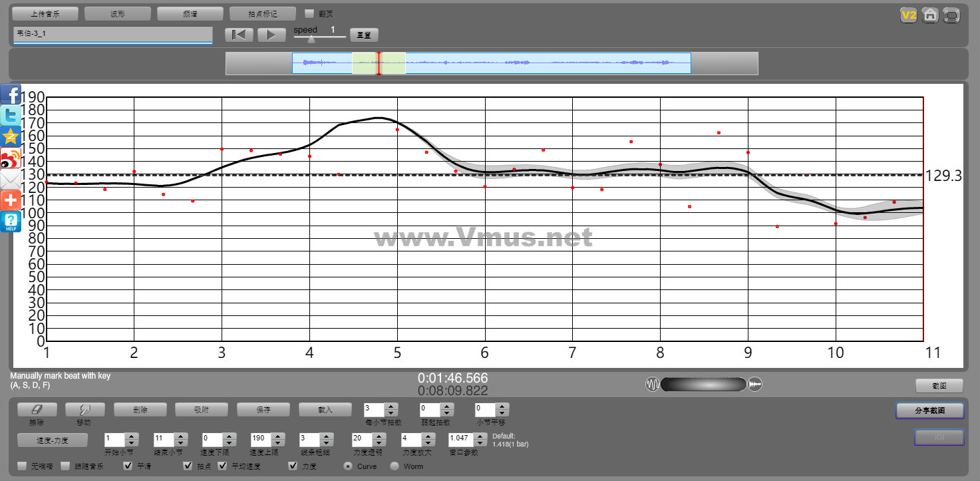Select the eraser (擦除) tool

[37, 410]
